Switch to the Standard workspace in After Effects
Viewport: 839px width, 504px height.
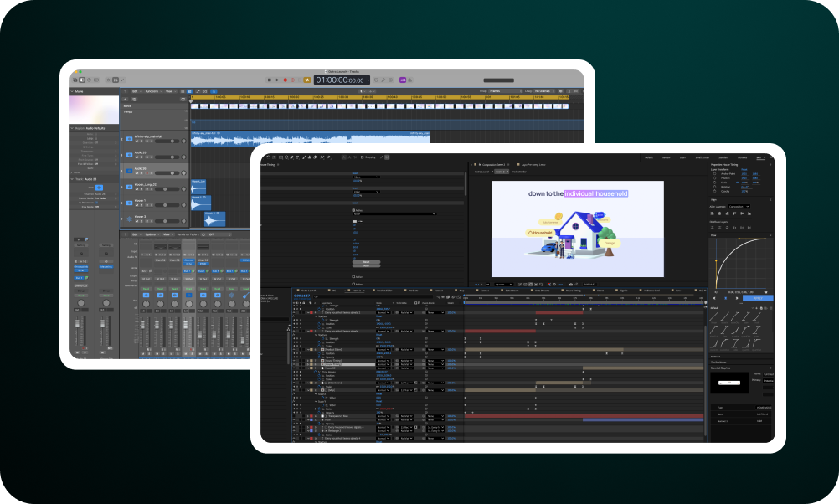723,158
